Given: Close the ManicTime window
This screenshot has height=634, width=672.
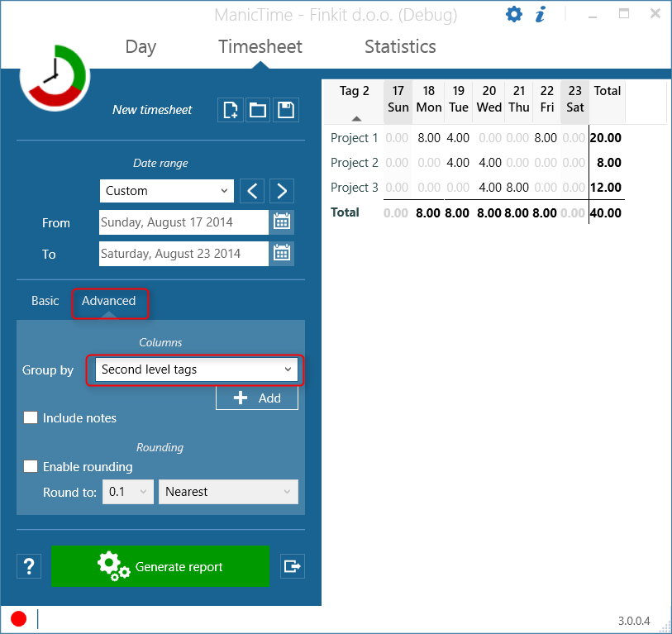Looking at the screenshot, I should coord(655,14).
